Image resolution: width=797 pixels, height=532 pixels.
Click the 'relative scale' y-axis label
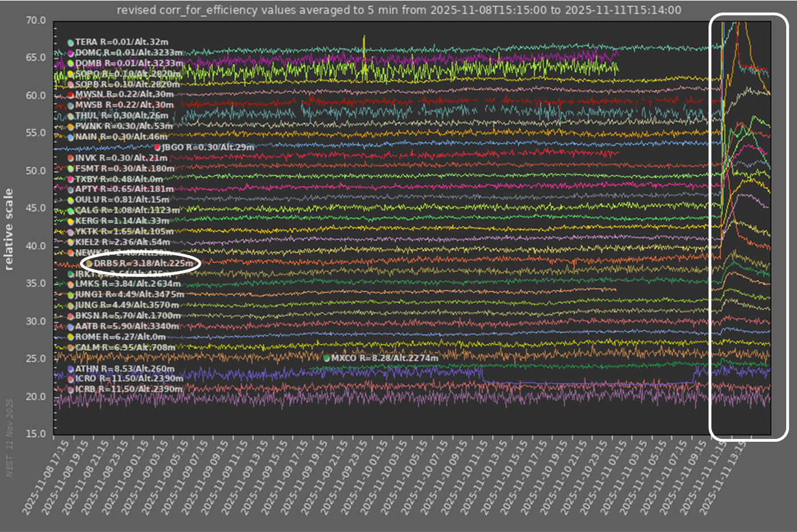(9, 229)
